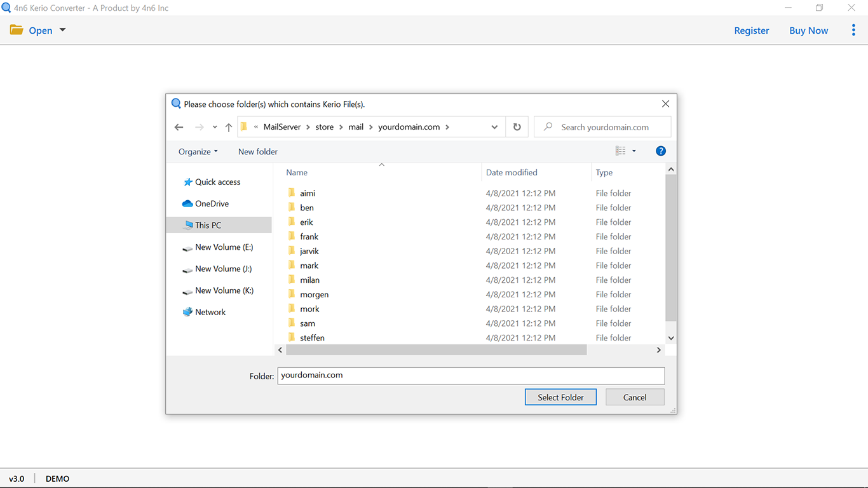The height and width of the screenshot is (488, 868).
Task: Open the view options dropdown arrow
Action: 634,151
